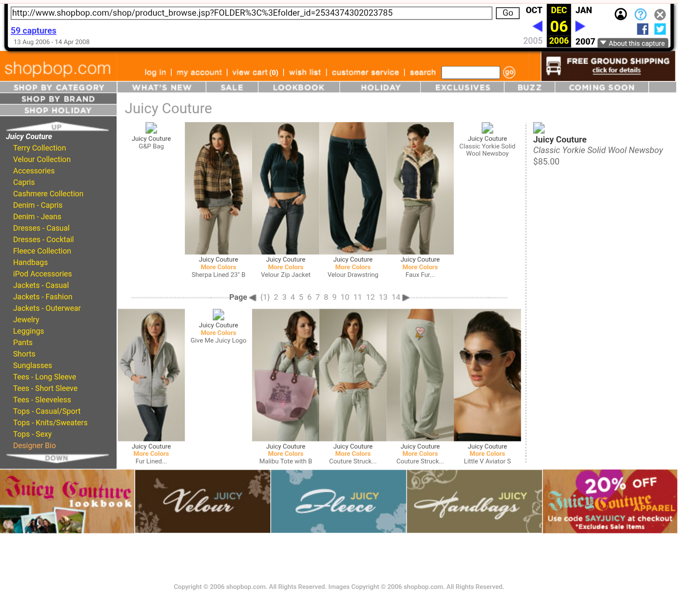
Task: Go to next product page arrow
Action: tap(406, 298)
